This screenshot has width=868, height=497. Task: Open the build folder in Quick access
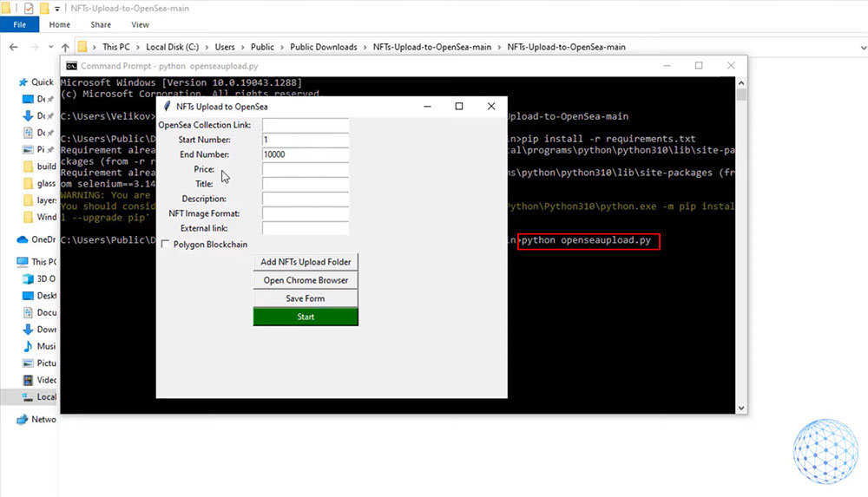point(39,167)
